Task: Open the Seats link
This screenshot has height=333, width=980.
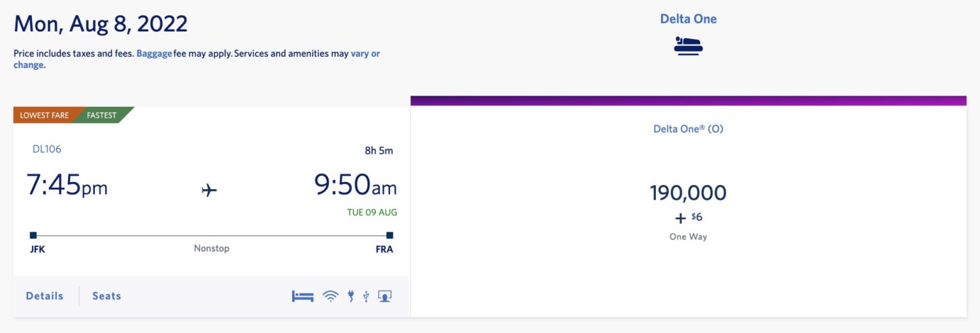Action: coord(106,296)
